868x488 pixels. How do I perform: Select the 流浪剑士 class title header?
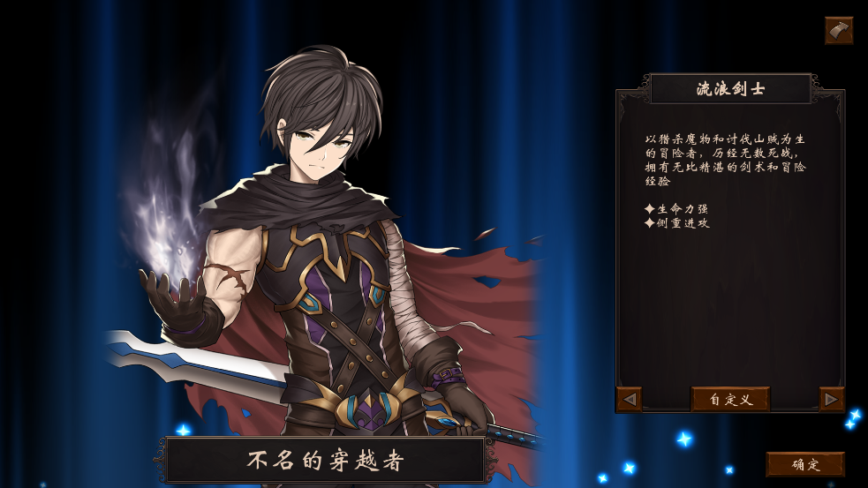point(730,88)
